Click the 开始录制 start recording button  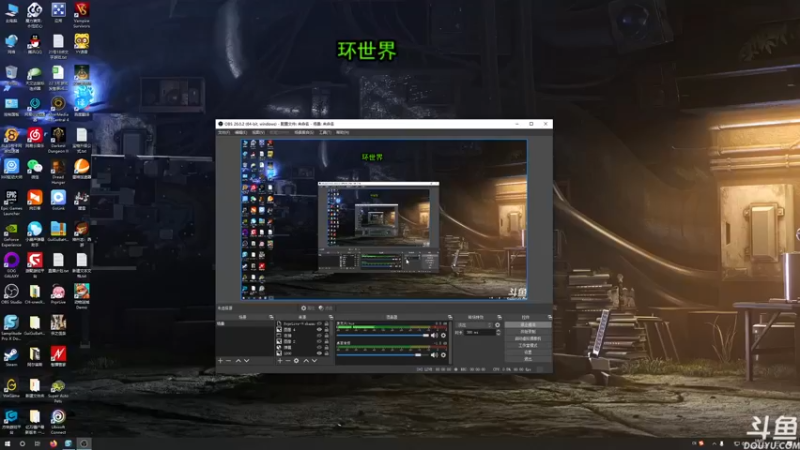528,332
